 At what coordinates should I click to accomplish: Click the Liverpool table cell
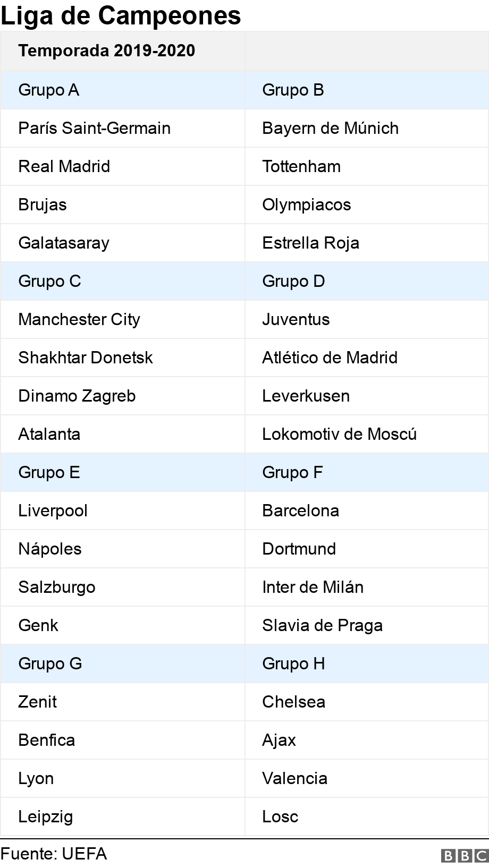53,510
